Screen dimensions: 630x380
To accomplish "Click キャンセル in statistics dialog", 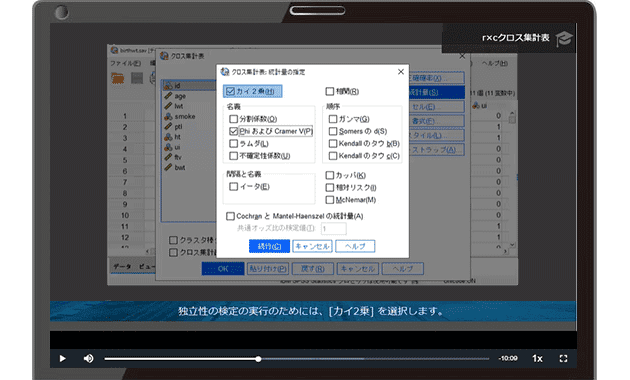I will (x=312, y=246).
